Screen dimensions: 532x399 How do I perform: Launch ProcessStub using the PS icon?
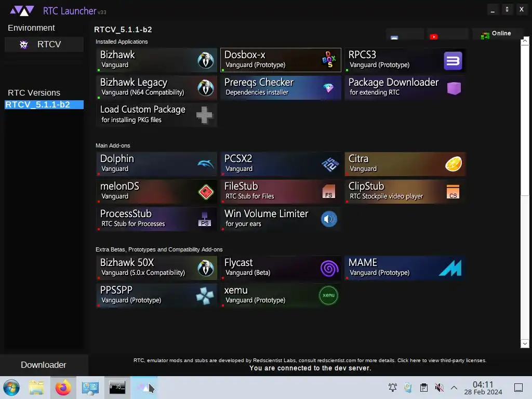coord(204,219)
